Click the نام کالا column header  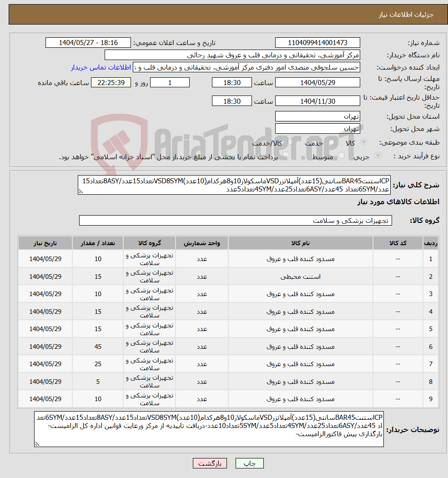point(301,243)
